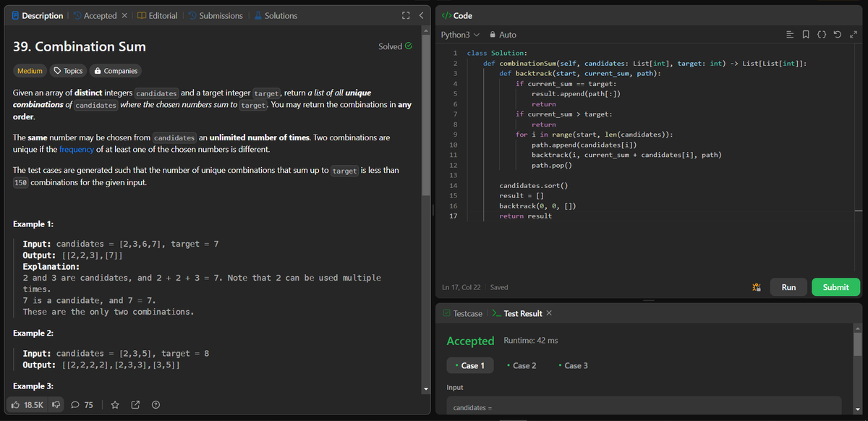This screenshot has height=421, width=868.
Task: Open the Python3 language dropdown
Action: (460, 35)
